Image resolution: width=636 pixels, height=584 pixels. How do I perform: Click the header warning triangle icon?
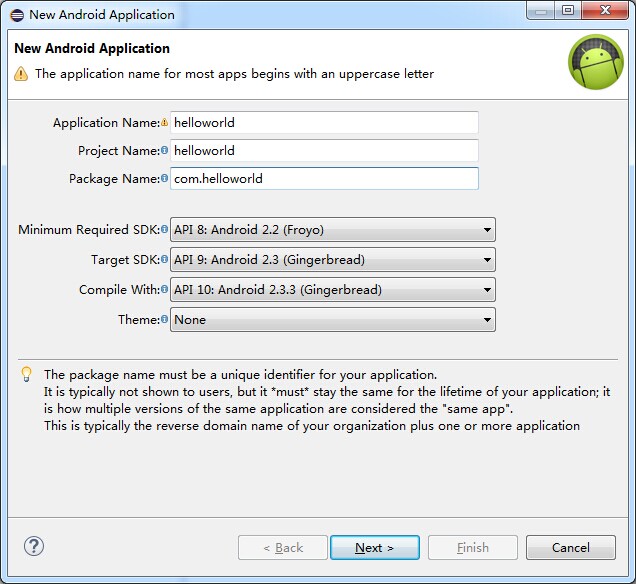click(x=21, y=74)
